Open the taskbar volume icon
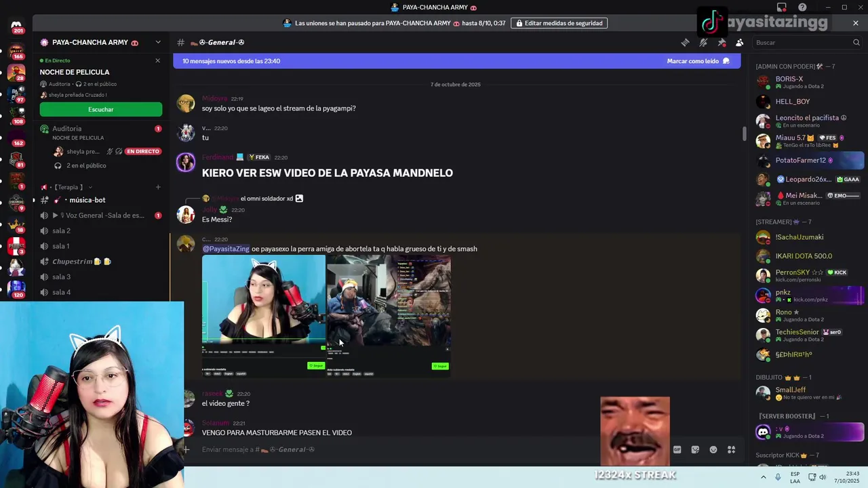This screenshot has width=868, height=488. pos(823,477)
